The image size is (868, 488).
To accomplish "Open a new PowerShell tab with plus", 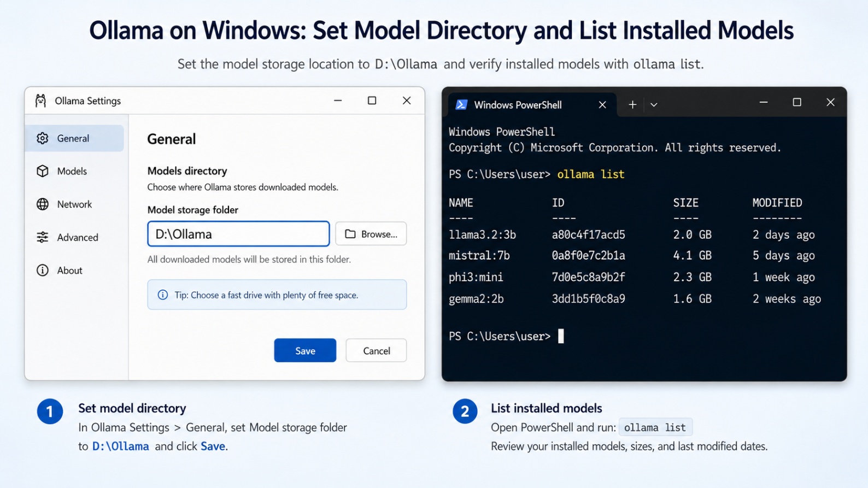I will [632, 104].
